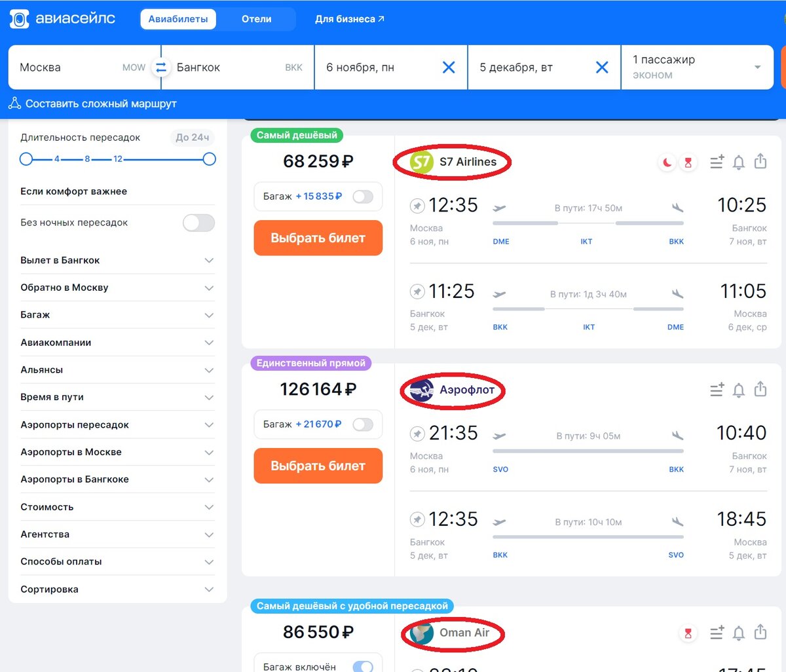Switch to Авиабилеты tab
The image size is (786, 672).
tap(178, 19)
